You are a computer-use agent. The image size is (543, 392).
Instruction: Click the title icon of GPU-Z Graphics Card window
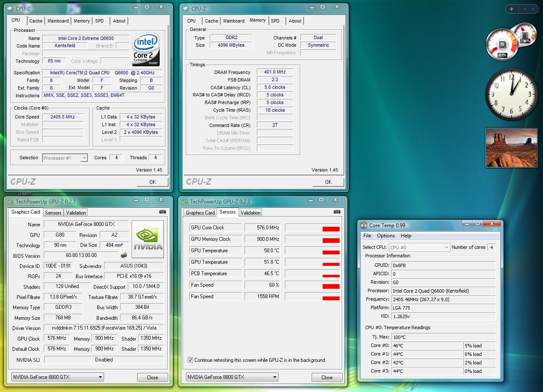click(x=10, y=202)
